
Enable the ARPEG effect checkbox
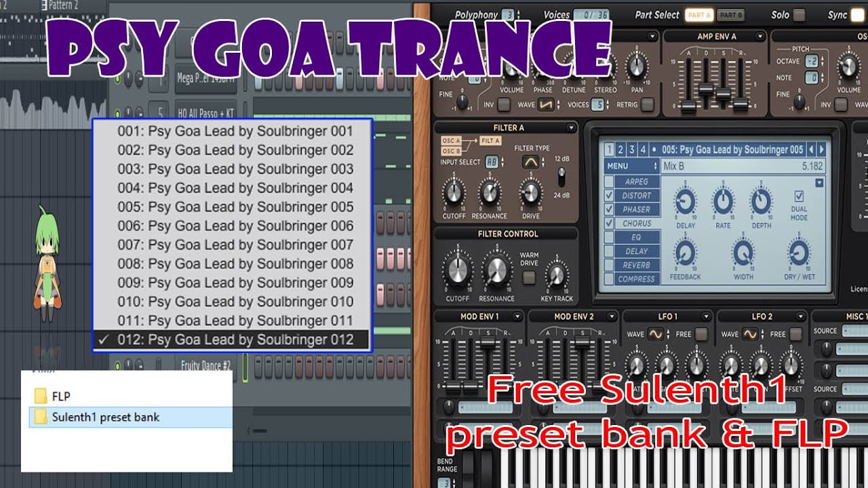609,182
